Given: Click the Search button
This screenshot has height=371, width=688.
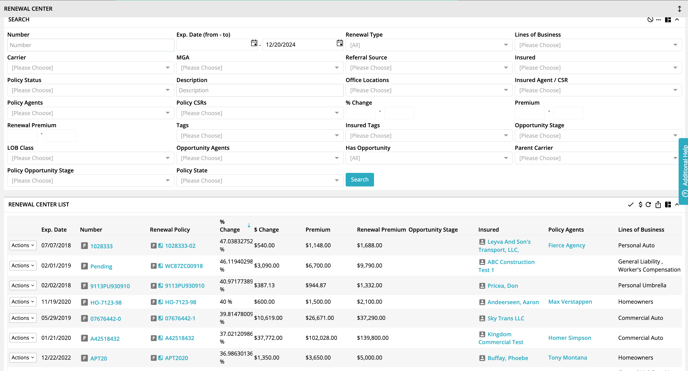Looking at the screenshot, I should point(360,180).
